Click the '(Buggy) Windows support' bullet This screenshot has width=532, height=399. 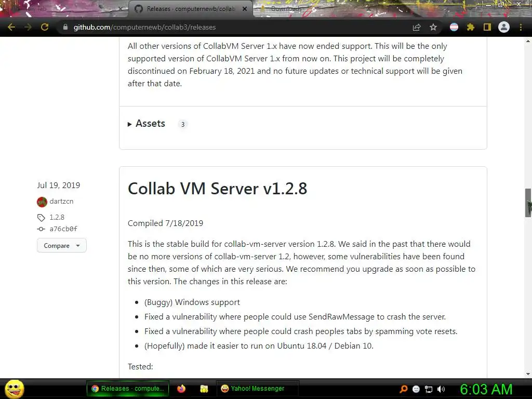click(x=192, y=302)
